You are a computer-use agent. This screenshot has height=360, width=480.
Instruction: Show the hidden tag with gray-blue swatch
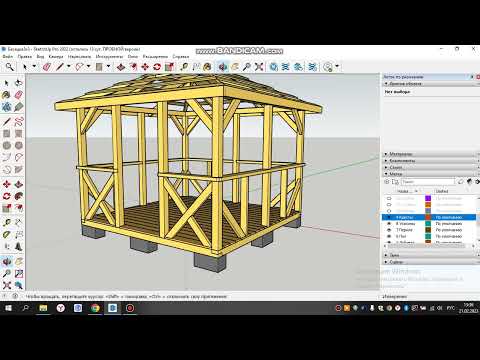(389, 211)
